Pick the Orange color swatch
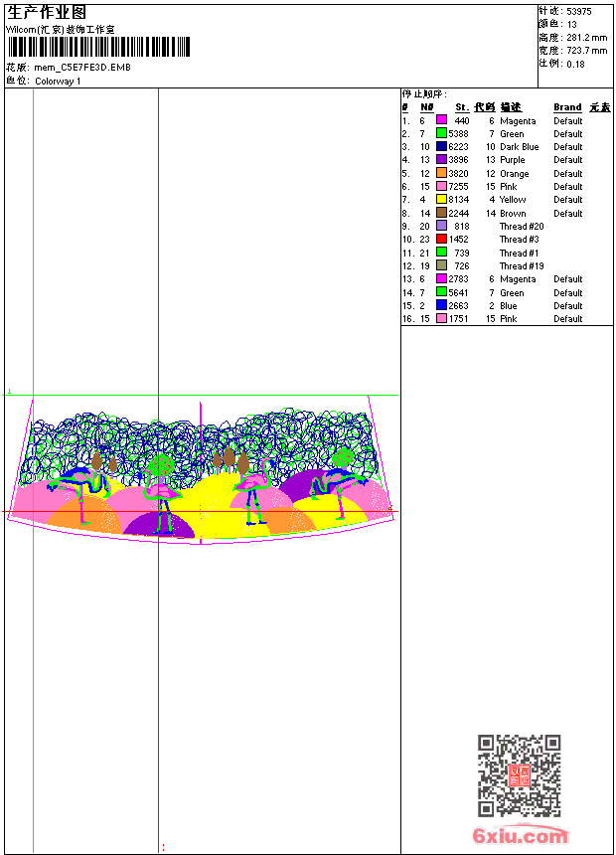The height and width of the screenshot is (855, 616). [441, 173]
